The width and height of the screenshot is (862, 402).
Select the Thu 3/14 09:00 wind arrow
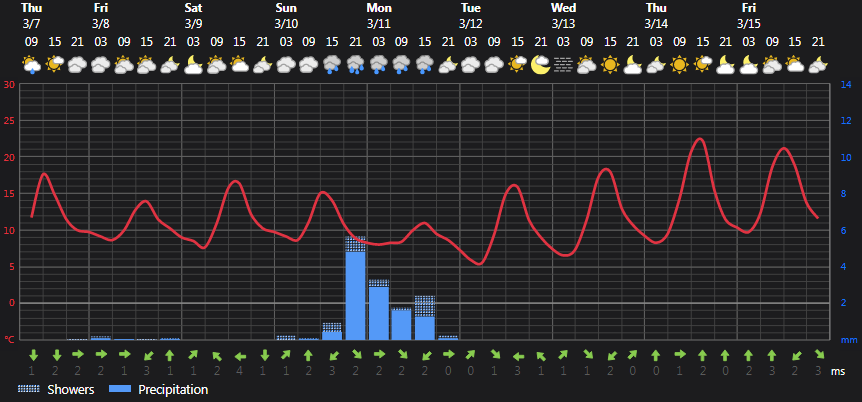(679, 355)
